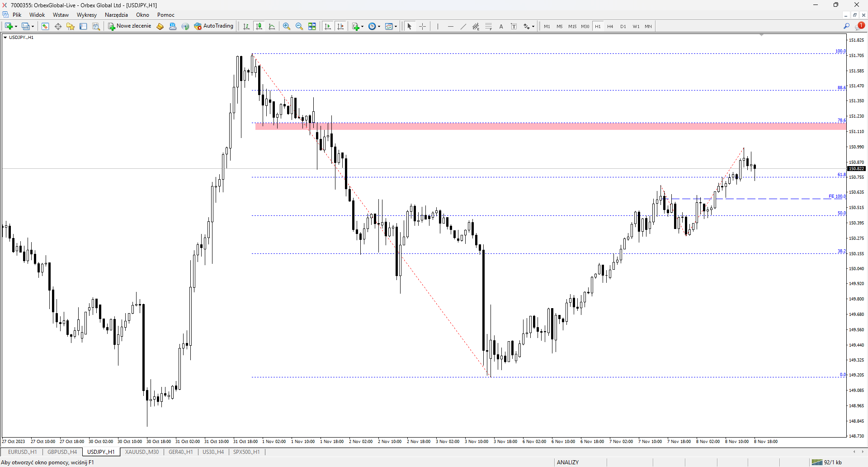Select the crosshair cursor tool
The width and height of the screenshot is (868, 467).
422,26
